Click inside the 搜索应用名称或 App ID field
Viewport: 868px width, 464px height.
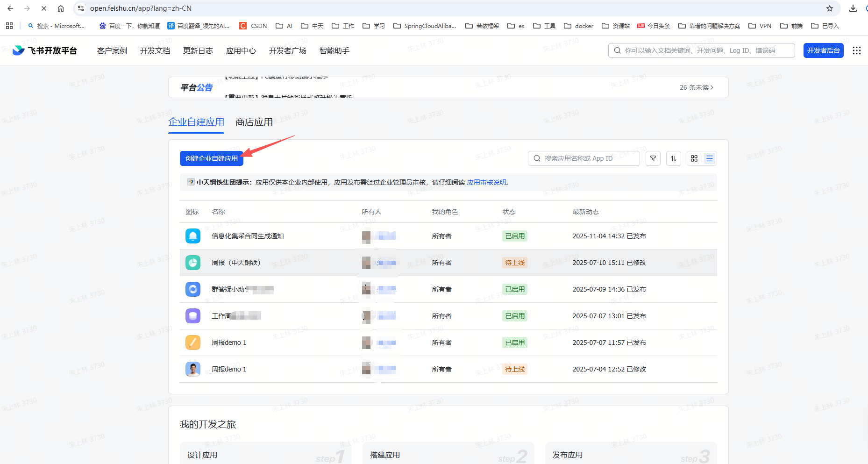click(584, 158)
